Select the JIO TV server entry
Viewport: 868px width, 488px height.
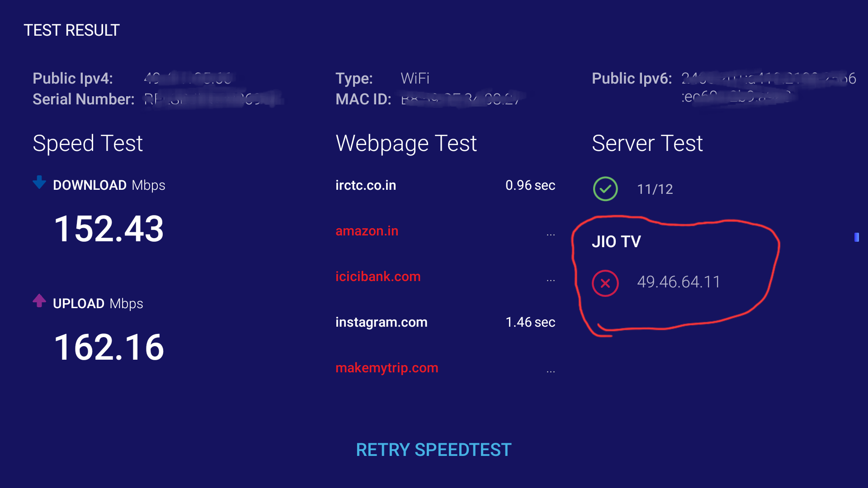coord(617,241)
